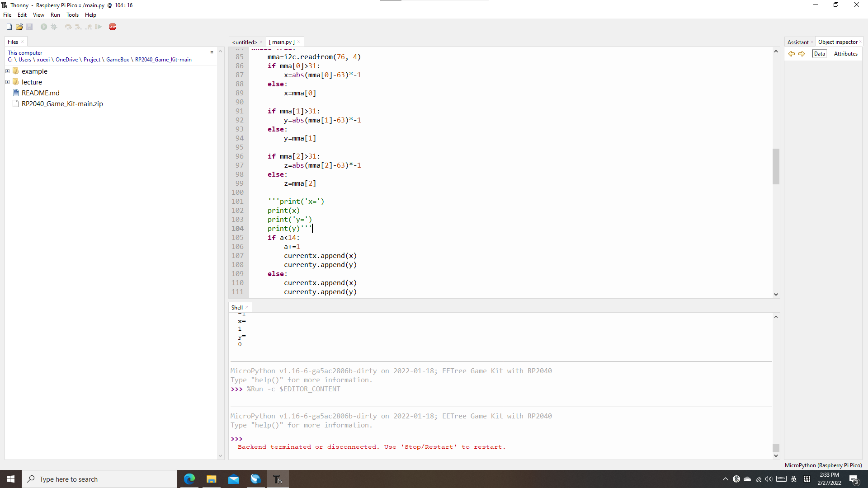Expand the example folder in Files
868x488 pixels.
point(7,71)
